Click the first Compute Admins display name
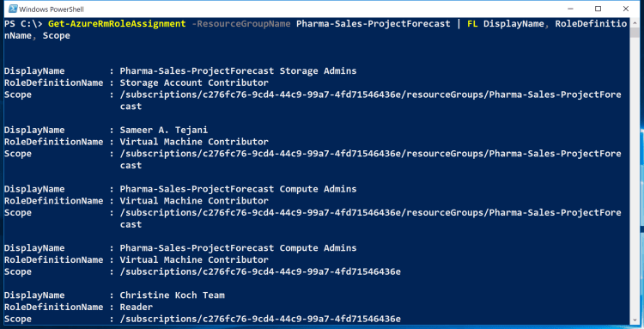Image resolution: width=644 pixels, height=329 pixels. point(238,189)
